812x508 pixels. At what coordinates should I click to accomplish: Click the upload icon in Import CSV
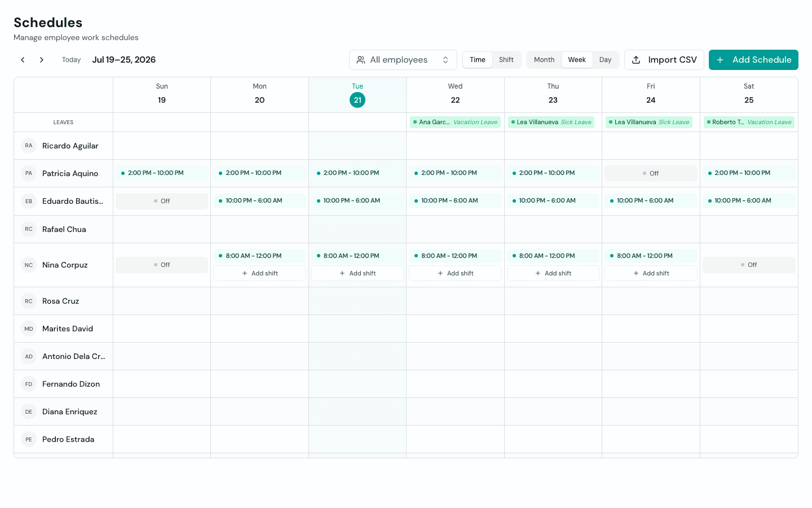(636, 60)
